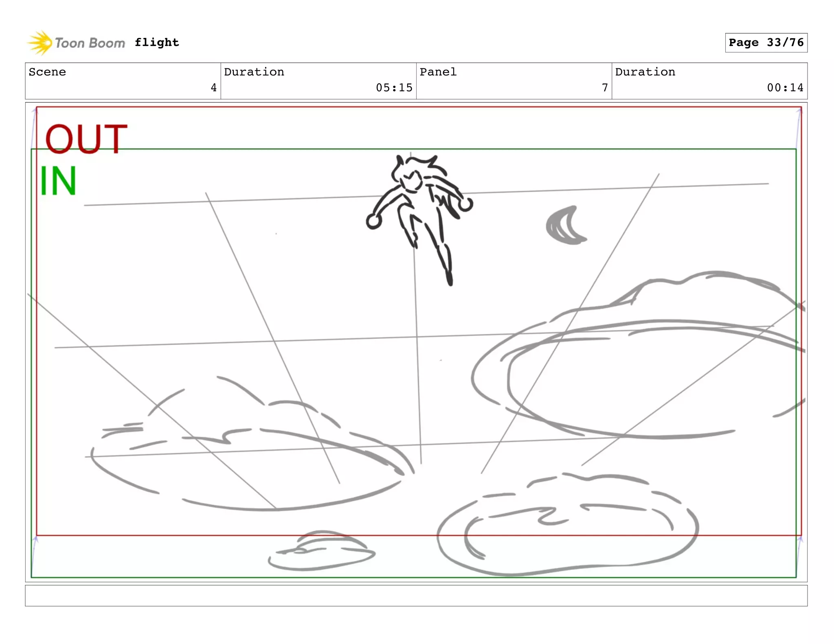Click the panel number '7'
The width and height of the screenshot is (834, 644).
pos(605,88)
